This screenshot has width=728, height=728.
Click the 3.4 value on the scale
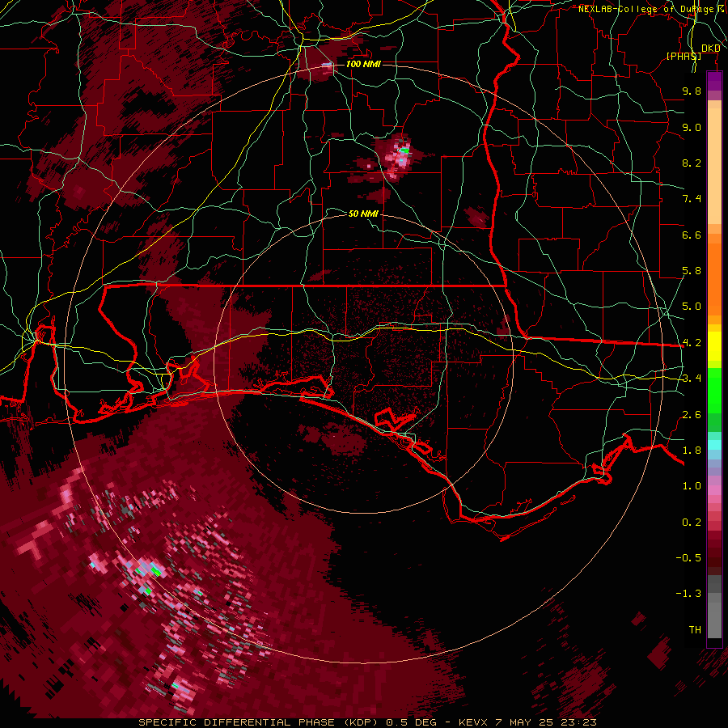pos(692,379)
